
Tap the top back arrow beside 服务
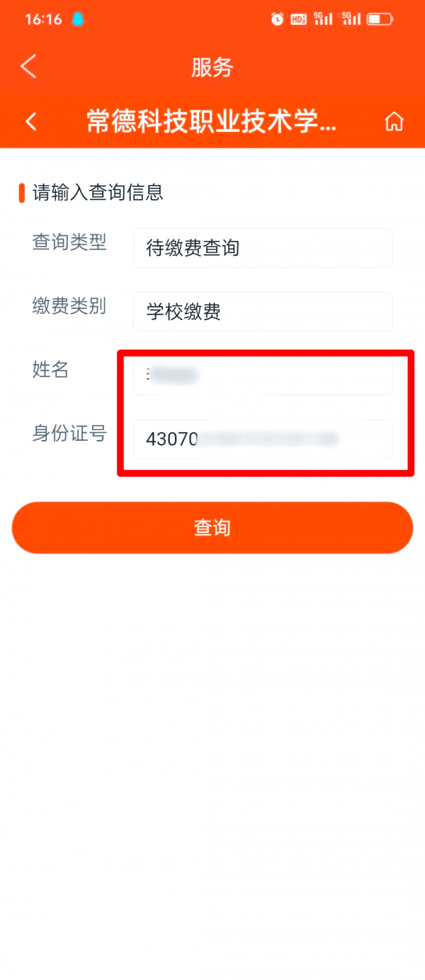pos(28,67)
